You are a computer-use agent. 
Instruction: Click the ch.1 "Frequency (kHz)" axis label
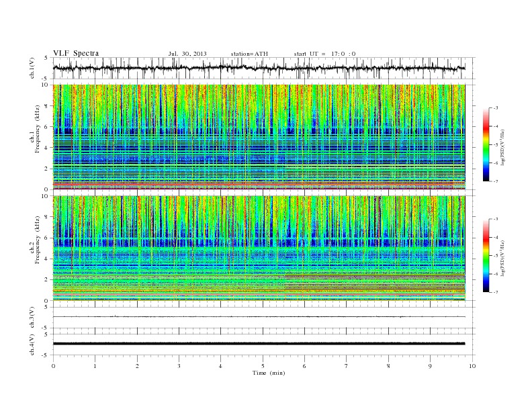click(x=38, y=128)
